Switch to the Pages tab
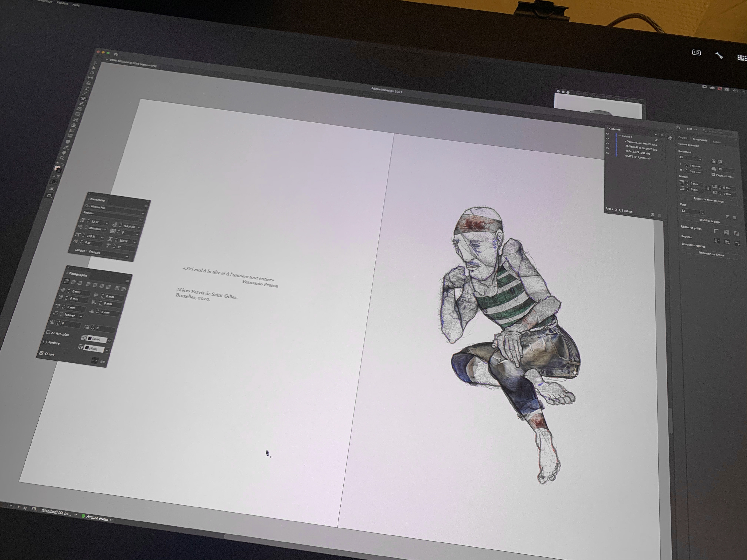Viewport: 747px width, 560px height. point(682,138)
